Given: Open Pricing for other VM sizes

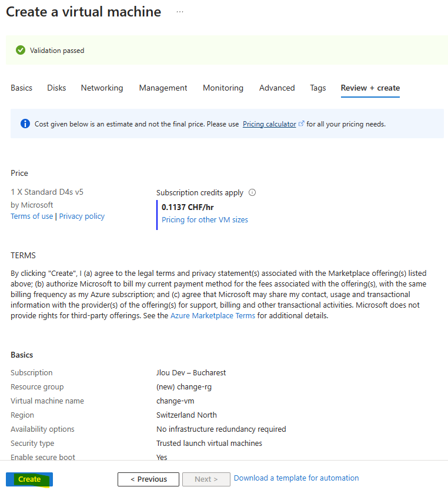Looking at the screenshot, I should click(205, 219).
